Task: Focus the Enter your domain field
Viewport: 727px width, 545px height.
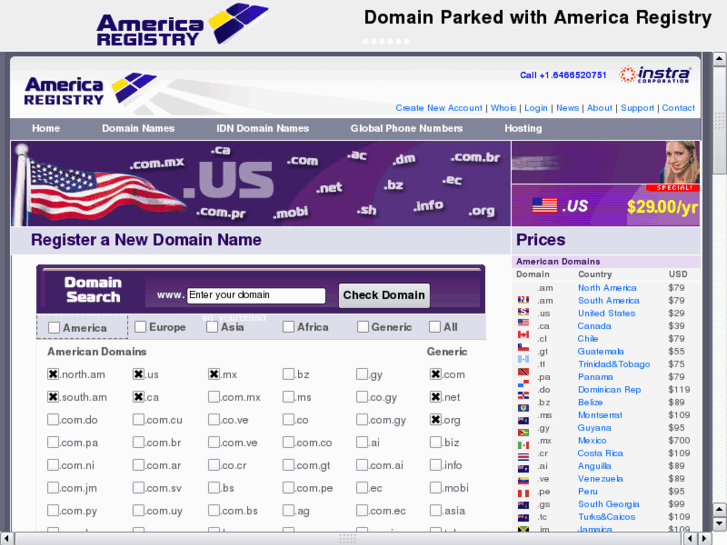Action: [x=256, y=295]
